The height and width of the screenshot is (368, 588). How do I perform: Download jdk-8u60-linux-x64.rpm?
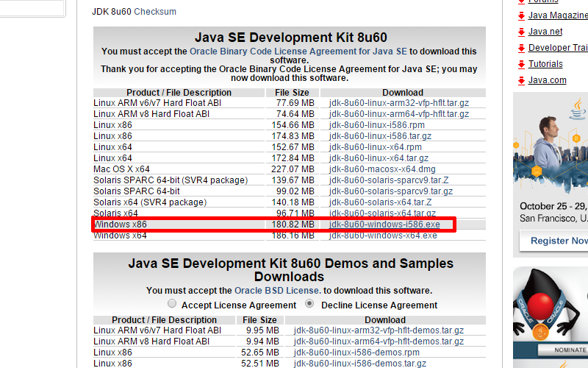(376, 146)
